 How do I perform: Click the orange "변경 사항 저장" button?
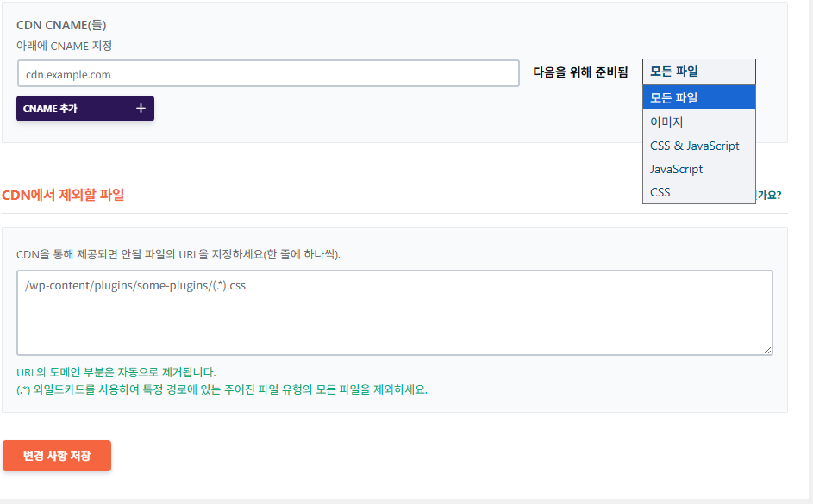(57, 456)
